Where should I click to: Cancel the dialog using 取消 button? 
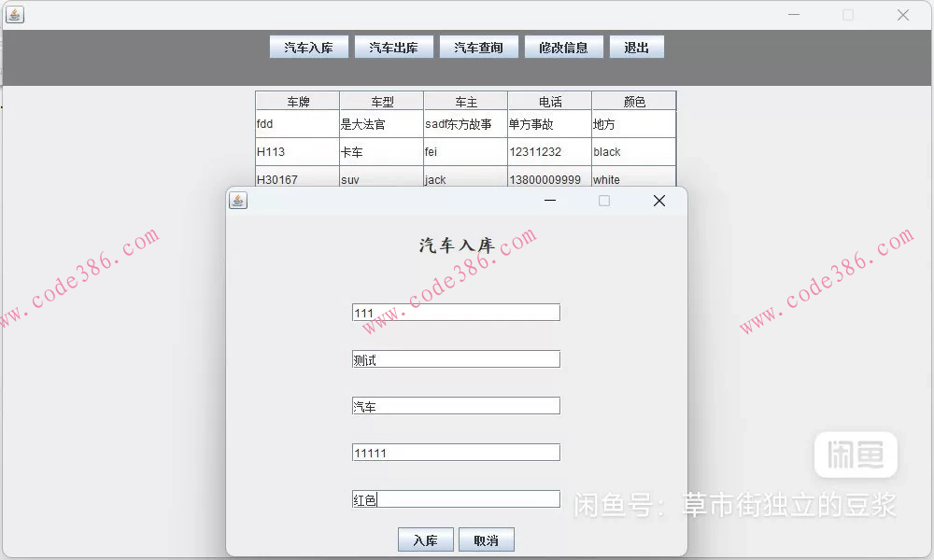click(485, 539)
